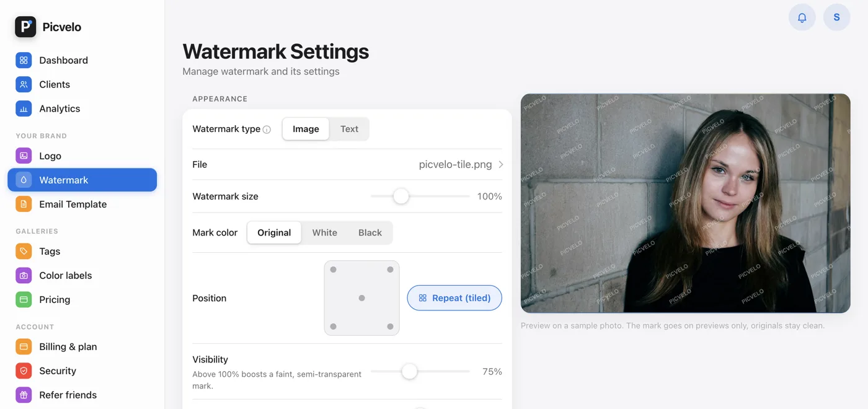
Task: Click the Watermark sidebar label
Action: [x=64, y=180]
